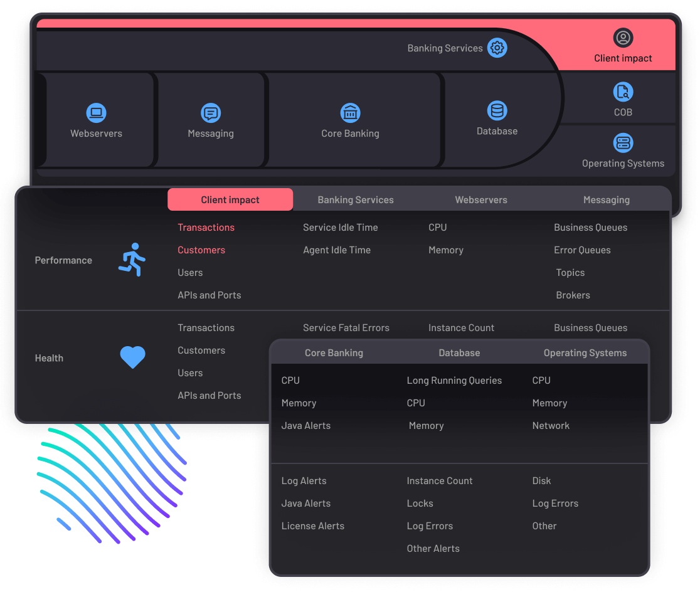This screenshot has height=602, width=700.
Task: Click the Health heart icon
Action: click(132, 357)
